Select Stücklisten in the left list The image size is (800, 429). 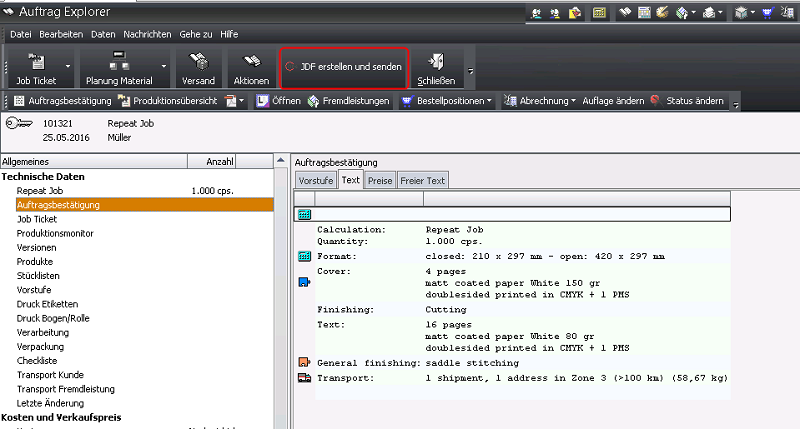[39, 274]
